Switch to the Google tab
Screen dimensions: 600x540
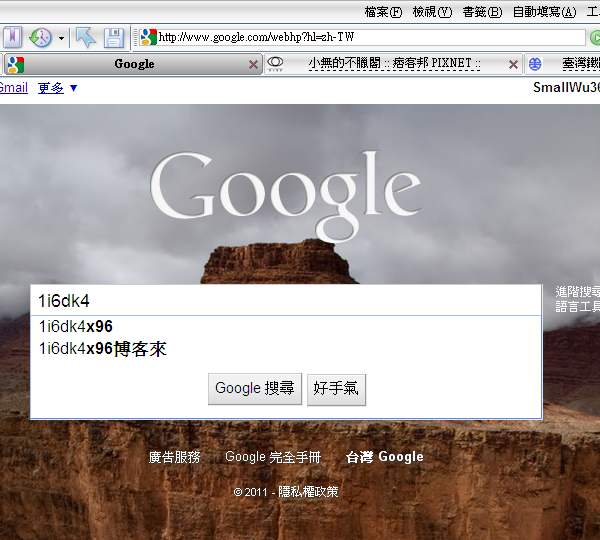134,64
